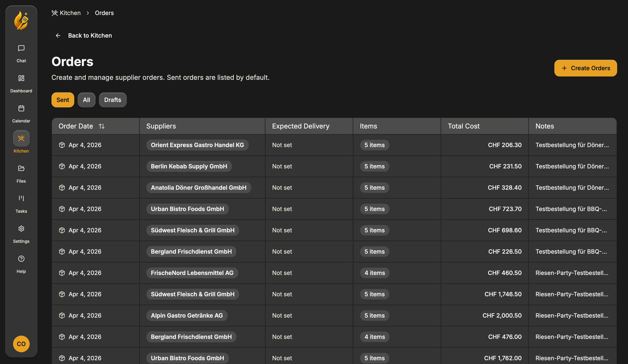Click the flame-and-spatula app logo
The width and height of the screenshot is (628, 364).
pyautogui.click(x=21, y=20)
